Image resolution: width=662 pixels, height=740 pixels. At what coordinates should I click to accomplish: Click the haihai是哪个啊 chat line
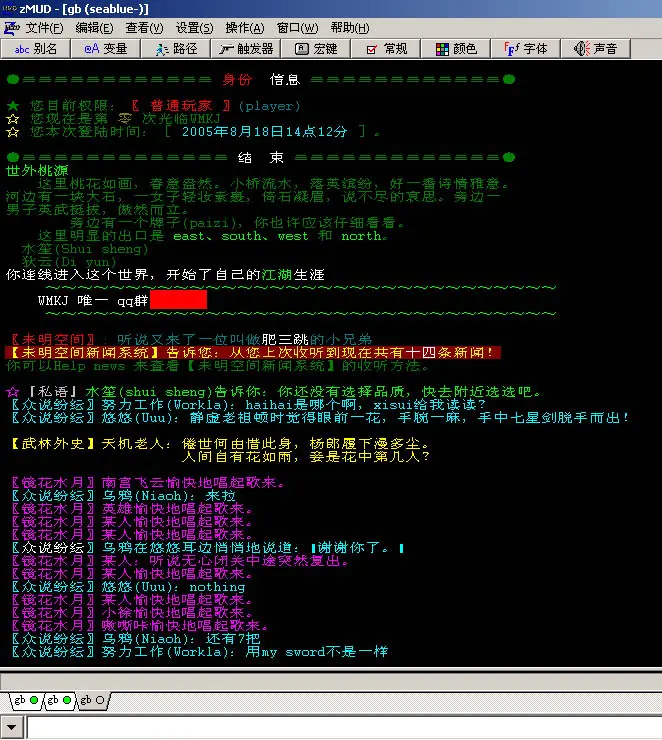pyautogui.click(x=248, y=404)
